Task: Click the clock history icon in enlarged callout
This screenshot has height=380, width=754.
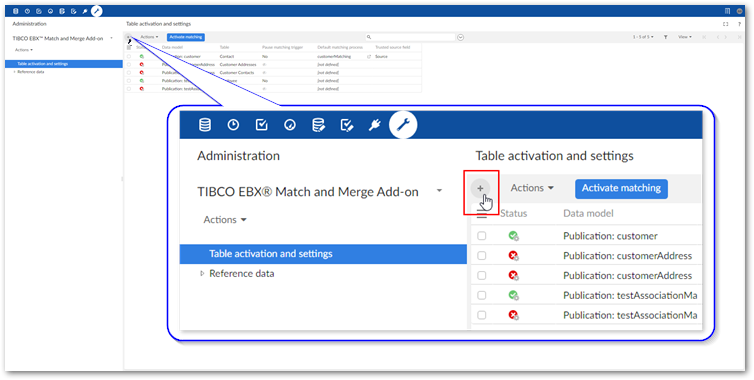Action: 233,125
